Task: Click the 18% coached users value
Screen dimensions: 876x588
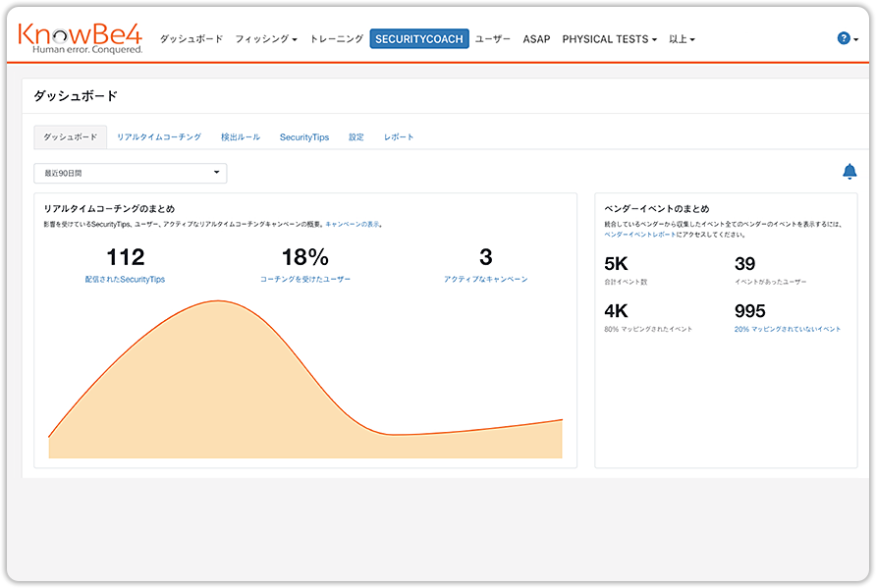Action: click(305, 257)
